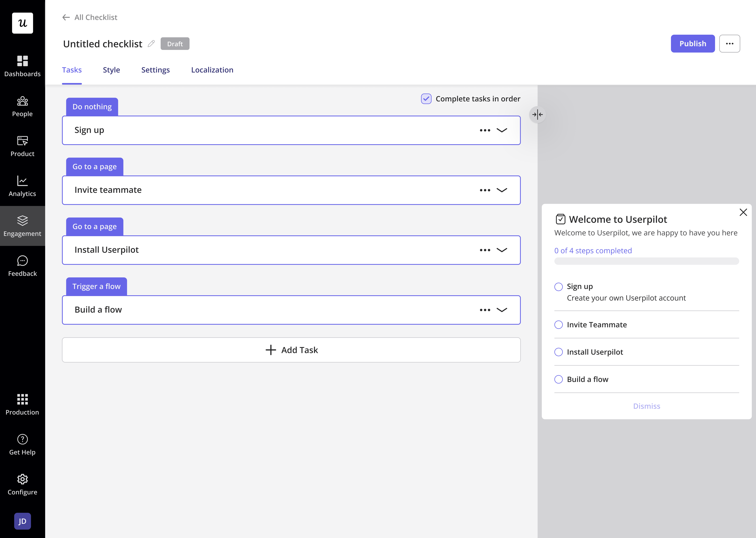Click the Untitled checklist title
Image resolution: width=756 pixels, height=538 pixels.
(x=103, y=44)
